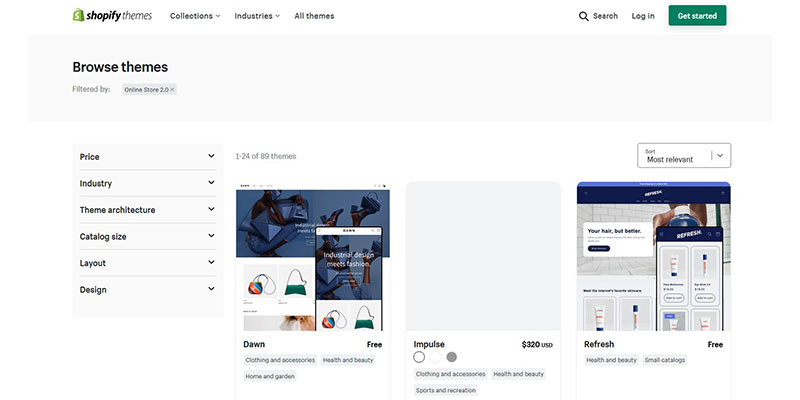Remove the Online Store 2.0 filter
This screenshot has height=400, width=800.
coord(172,90)
